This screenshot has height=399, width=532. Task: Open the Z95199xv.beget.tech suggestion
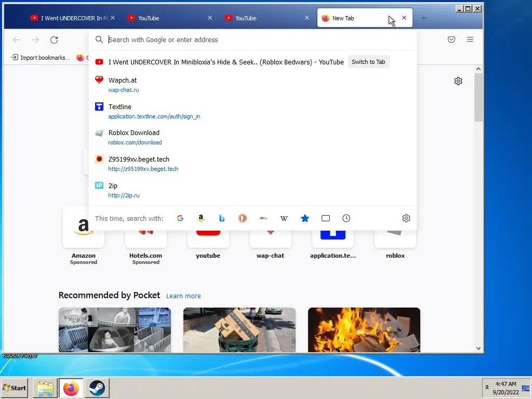click(x=252, y=164)
